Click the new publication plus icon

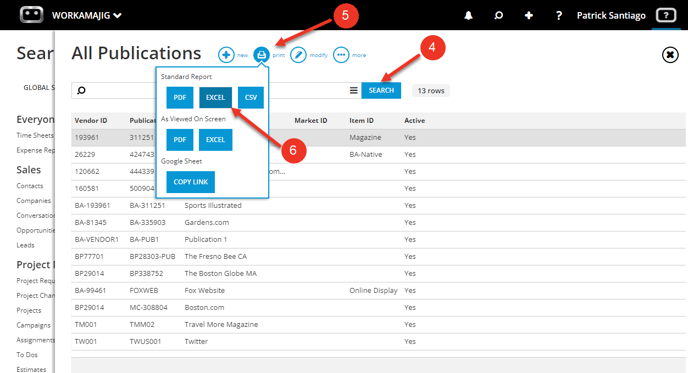point(226,55)
